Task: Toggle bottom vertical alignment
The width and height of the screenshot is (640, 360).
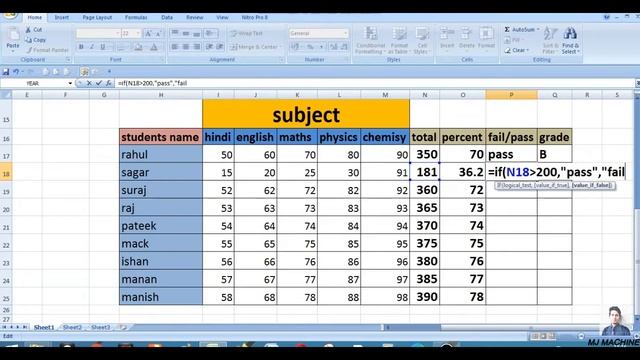Action: pyautogui.click(x=197, y=33)
